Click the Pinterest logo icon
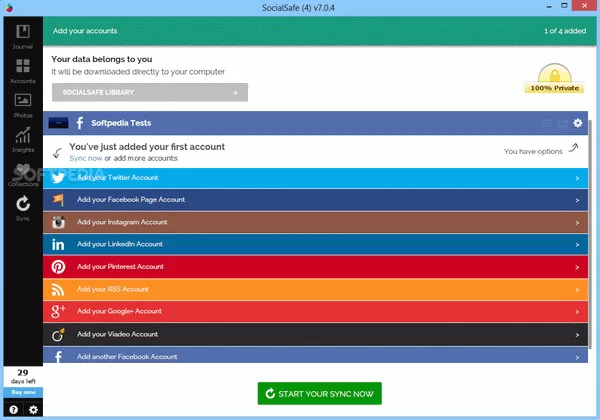The width and height of the screenshot is (600, 420). [x=58, y=267]
